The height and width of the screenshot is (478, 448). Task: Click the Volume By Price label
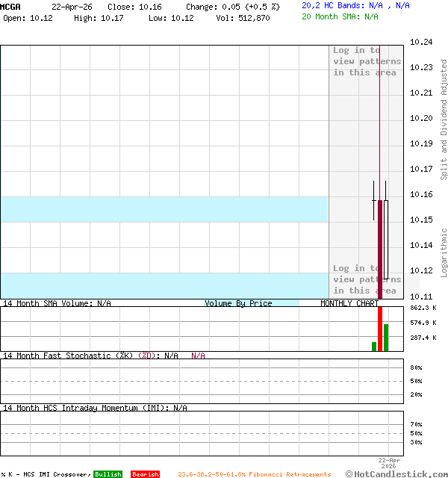[238, 303]
